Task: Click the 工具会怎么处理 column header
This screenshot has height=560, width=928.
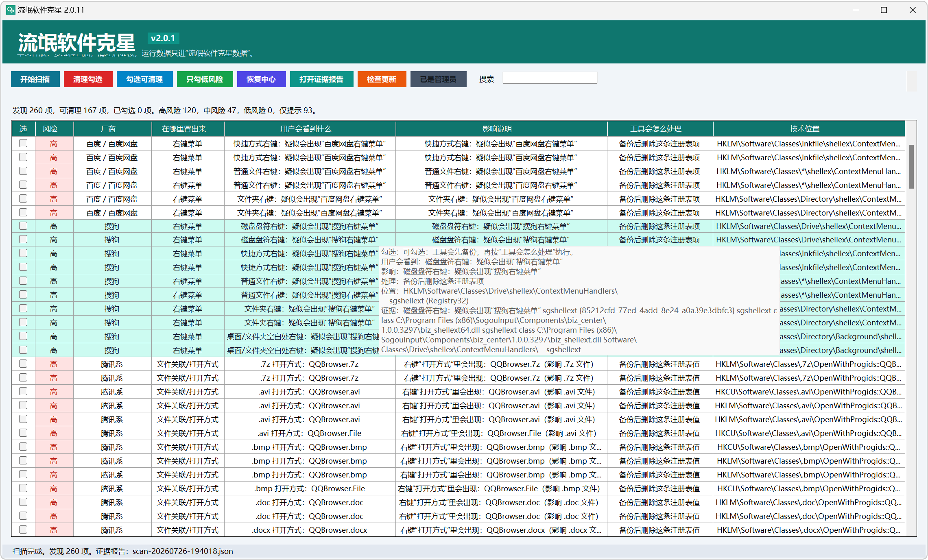Action: pyautogui.click(x=660, y=129)
